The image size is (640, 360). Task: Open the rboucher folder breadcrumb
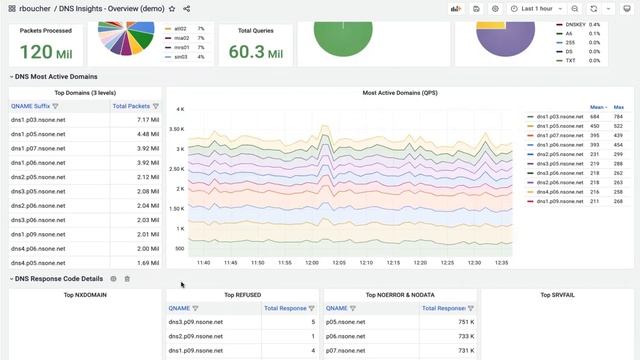[x=35, y=9]
